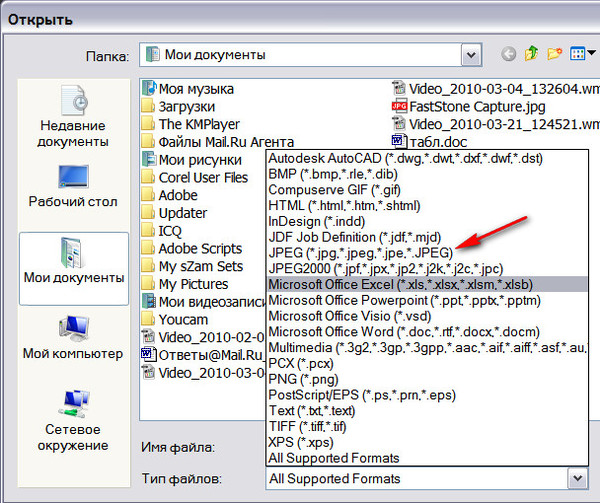Create a new folder icon

(x=554, y=54)
